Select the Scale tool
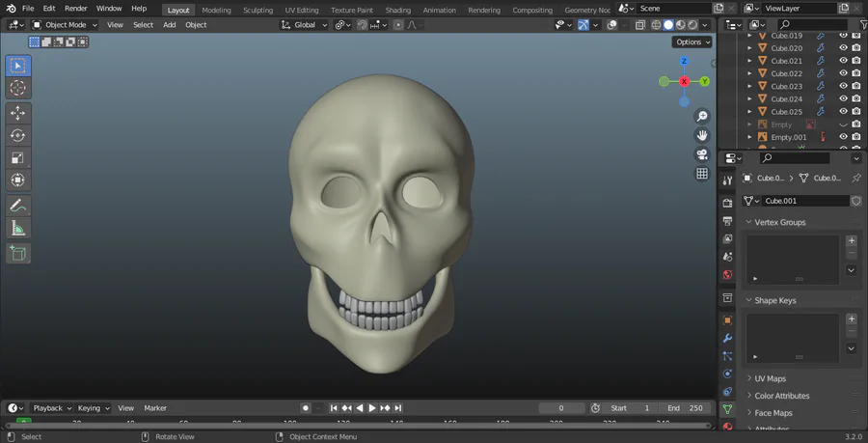This screenshot has height=443, width=868. coord(18,157)
